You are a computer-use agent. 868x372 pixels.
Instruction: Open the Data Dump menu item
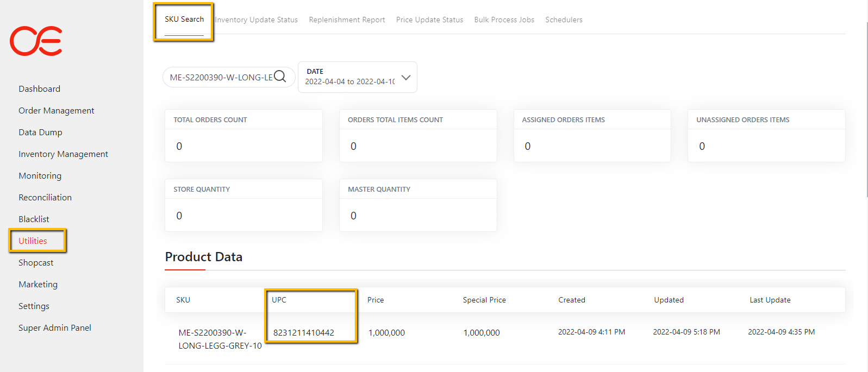pos(40,132)
